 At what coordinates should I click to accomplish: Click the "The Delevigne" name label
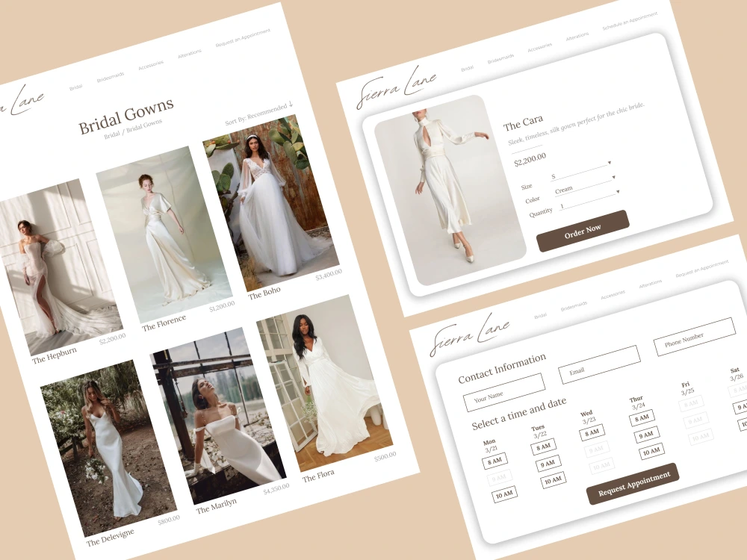pos(110,537)
